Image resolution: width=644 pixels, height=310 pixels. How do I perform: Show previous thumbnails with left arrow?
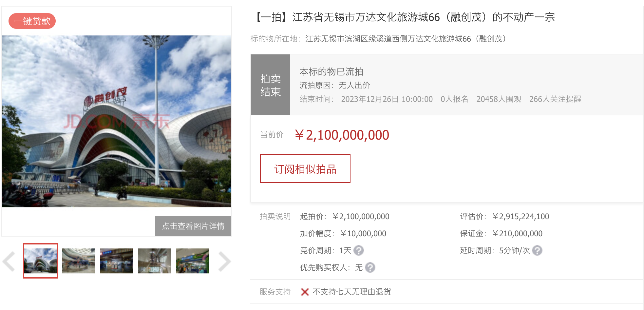click(x=9, y=262)
